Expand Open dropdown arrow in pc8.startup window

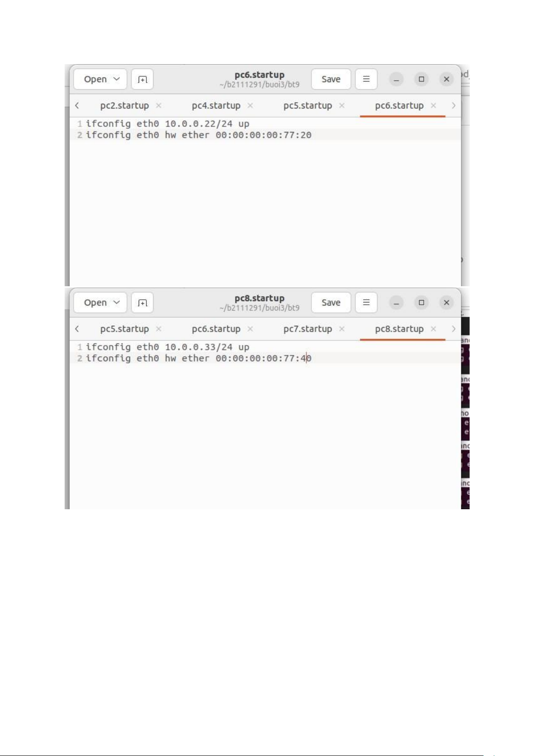coord(117,302)
